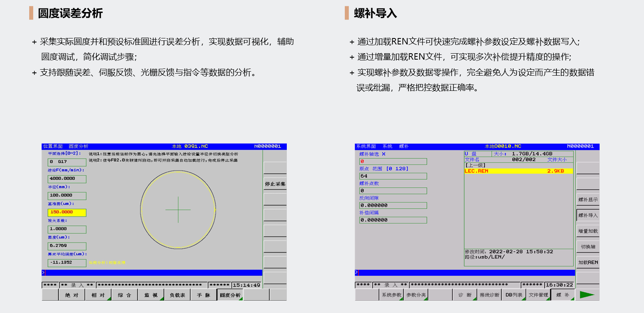Select the 负载表 softkey

177,295
